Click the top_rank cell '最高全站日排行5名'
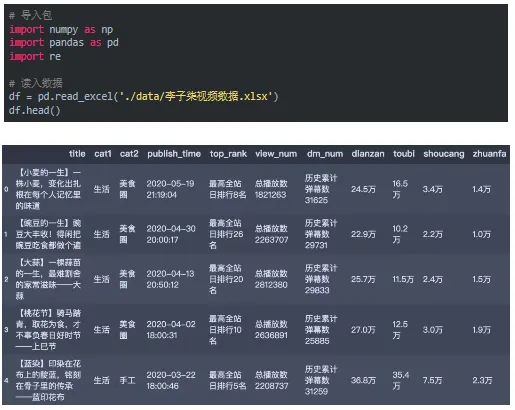This screenshot has height=410, width=515. point(227,380)
